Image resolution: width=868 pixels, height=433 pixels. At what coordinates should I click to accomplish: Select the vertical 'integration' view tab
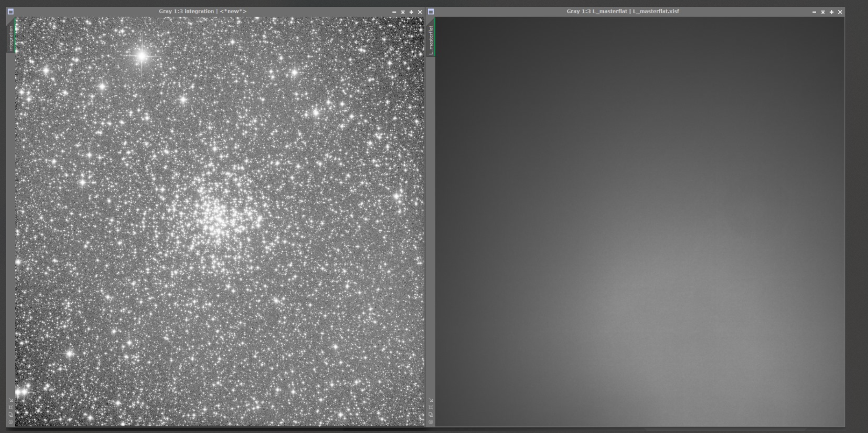11,38
